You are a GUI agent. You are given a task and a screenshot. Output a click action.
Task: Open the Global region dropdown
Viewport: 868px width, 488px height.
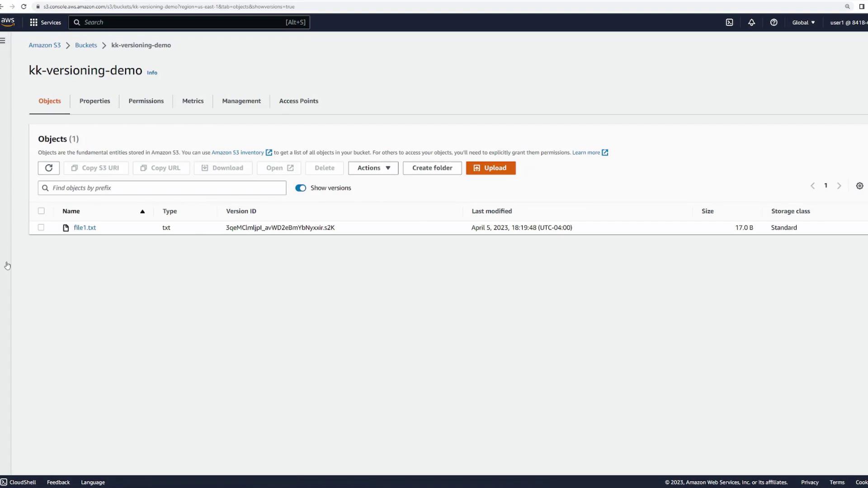pos(803,23)
